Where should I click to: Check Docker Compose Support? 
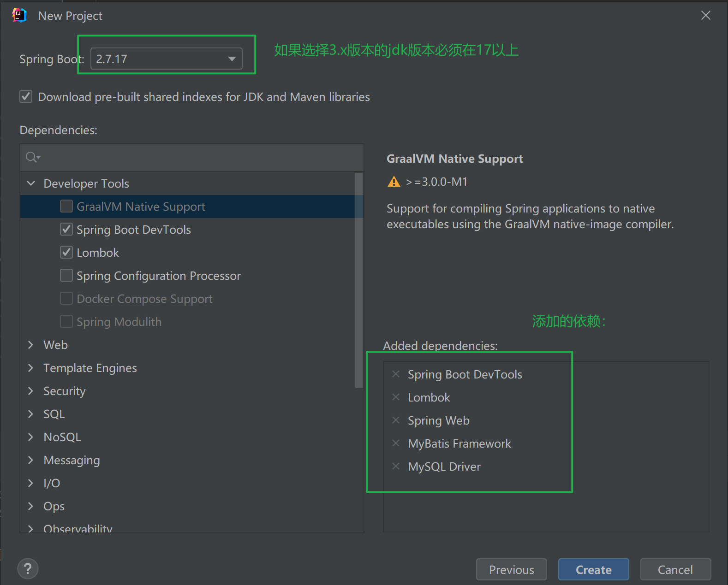66,298
